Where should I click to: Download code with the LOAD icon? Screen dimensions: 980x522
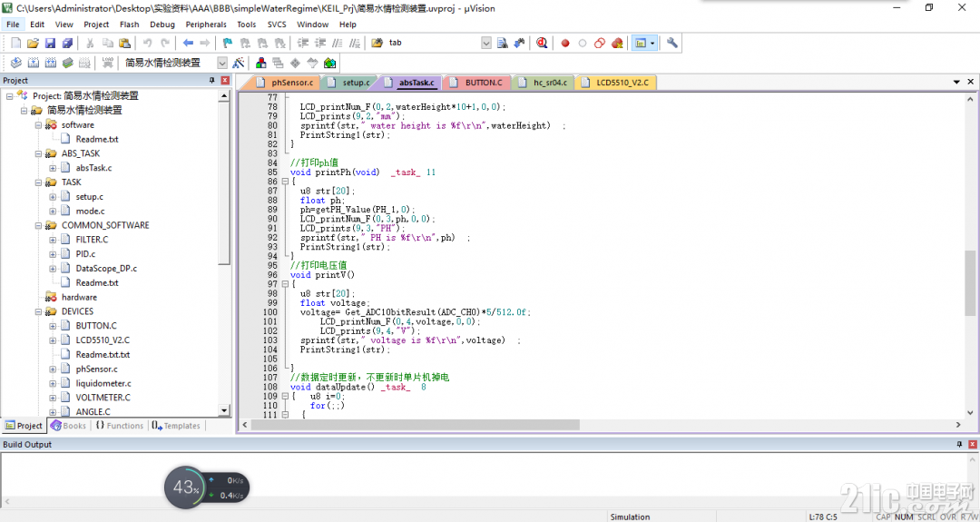click(x=107, y=64)
